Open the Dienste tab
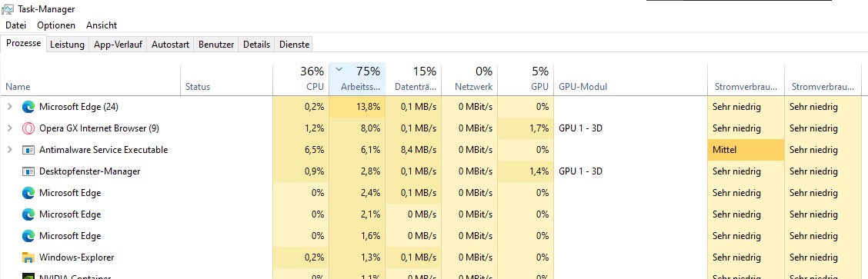The height and width of the screenshot is (279, 868). [x=294, y=45]
